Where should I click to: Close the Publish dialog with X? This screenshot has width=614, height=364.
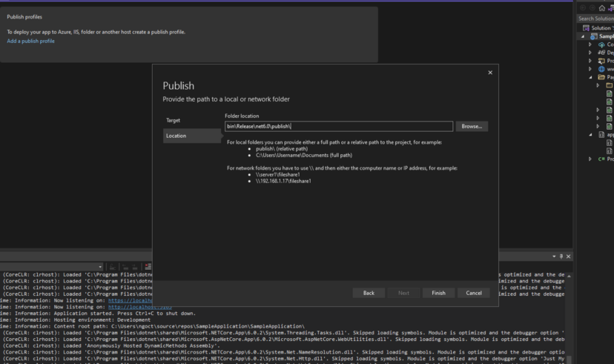point(490,73)
